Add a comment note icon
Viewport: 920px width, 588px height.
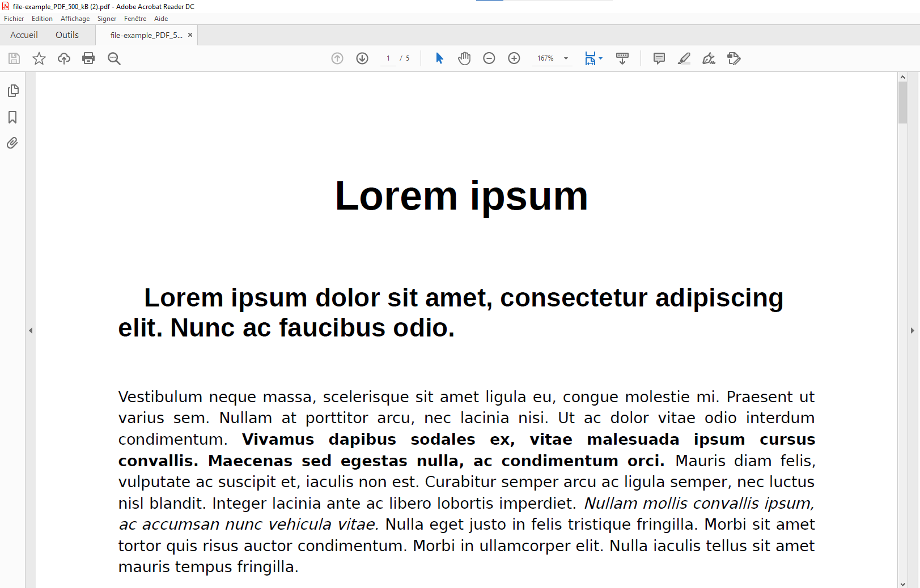(x=659, y=58)
